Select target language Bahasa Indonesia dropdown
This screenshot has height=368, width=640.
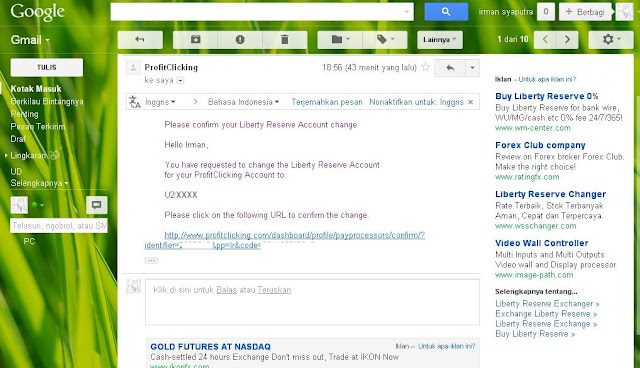(x=243, y=102)
